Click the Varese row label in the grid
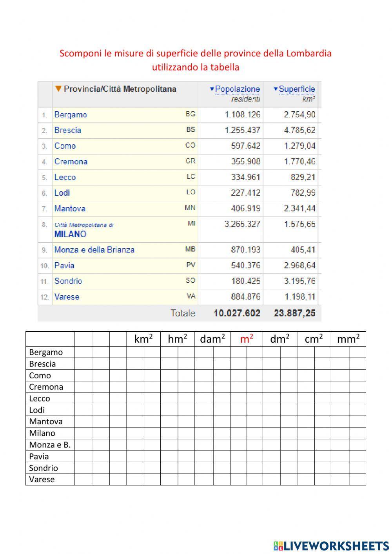392x554 pixels. (42, 480)
